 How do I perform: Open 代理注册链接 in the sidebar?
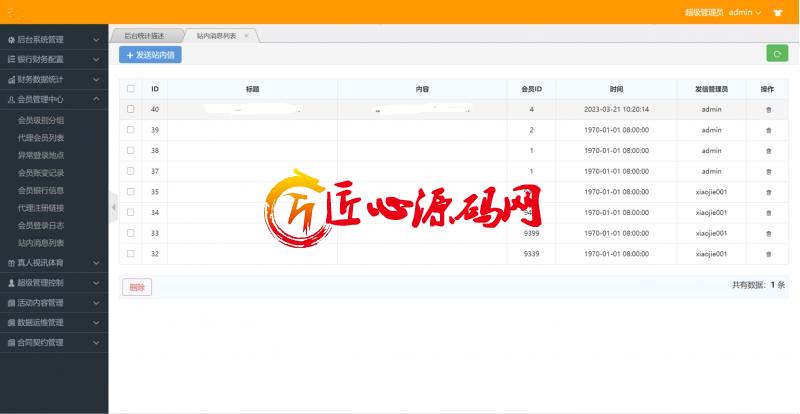coord(41,208)
